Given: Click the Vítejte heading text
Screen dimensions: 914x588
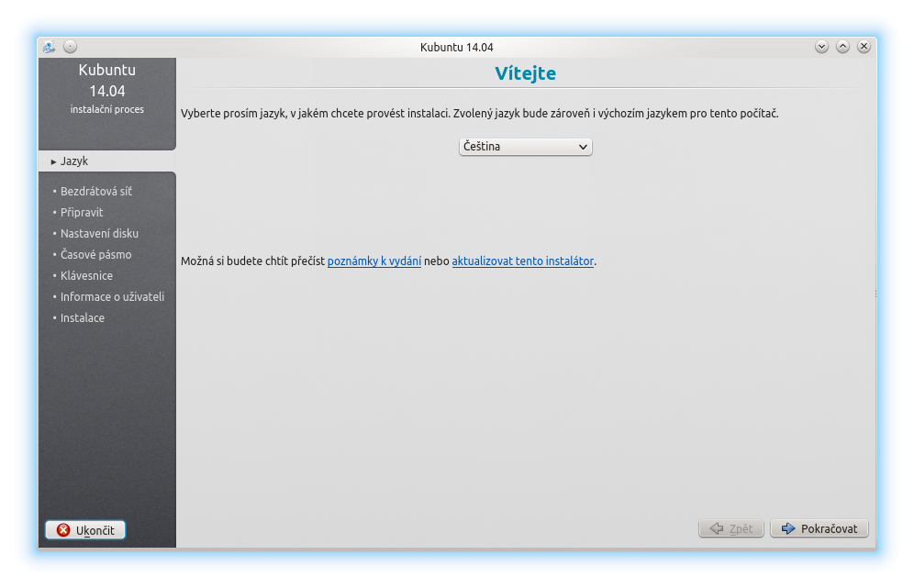Looking at the screenshot, I should point(525,73).
